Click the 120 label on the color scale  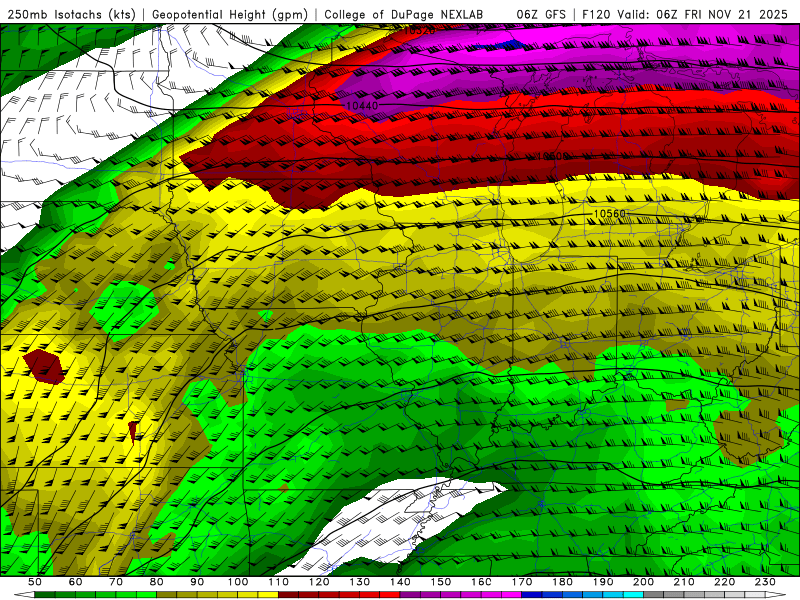pos(319,582)
